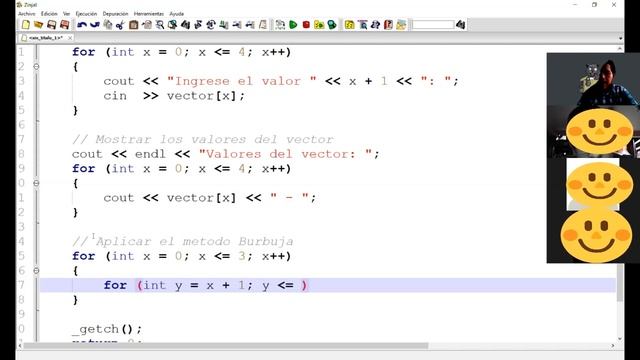
Task: Click the comment "Aplicar el metodo Burbuja"
Action: [195, 242]
